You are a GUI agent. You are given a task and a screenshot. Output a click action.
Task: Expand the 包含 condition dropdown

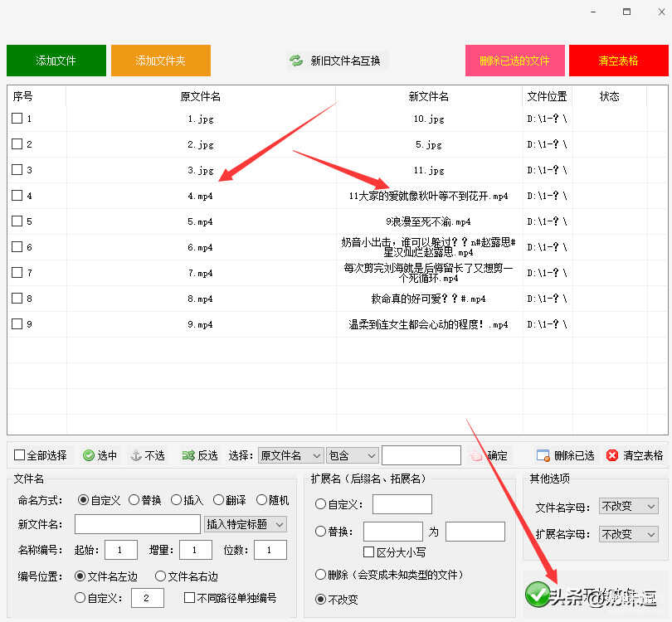pyautogui.click(x=352, y=455)
